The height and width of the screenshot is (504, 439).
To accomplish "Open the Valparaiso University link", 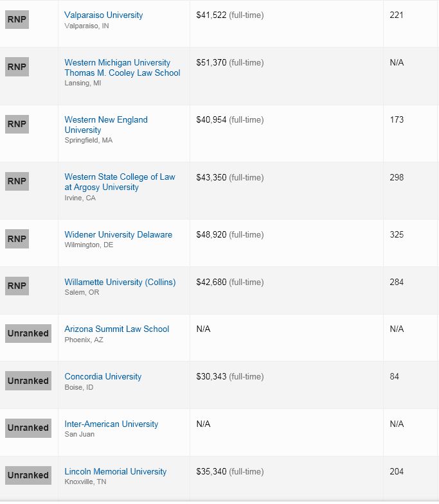I will click(x=103, y=15).
